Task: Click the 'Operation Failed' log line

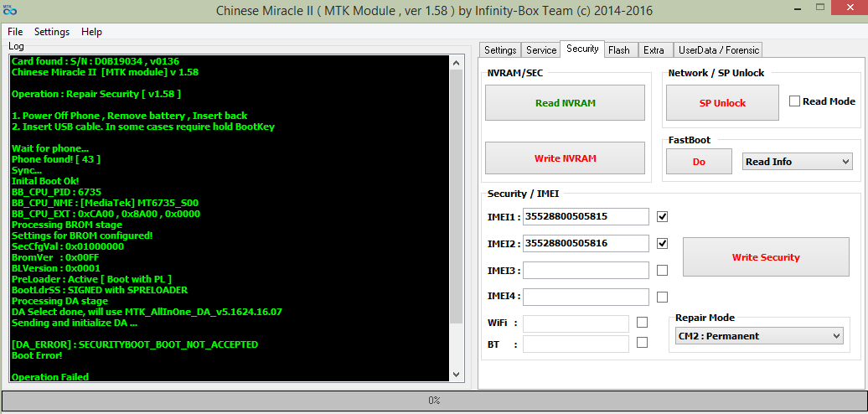Action: click(49, 377)
